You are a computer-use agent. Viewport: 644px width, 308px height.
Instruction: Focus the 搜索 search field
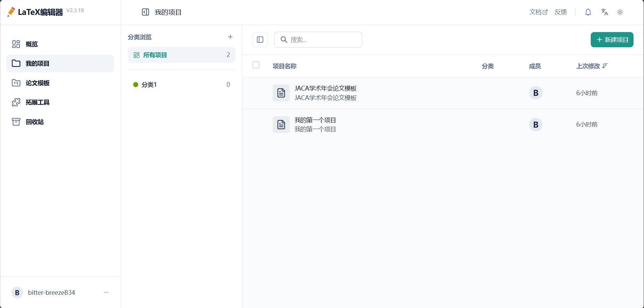[x=318, y=40]
